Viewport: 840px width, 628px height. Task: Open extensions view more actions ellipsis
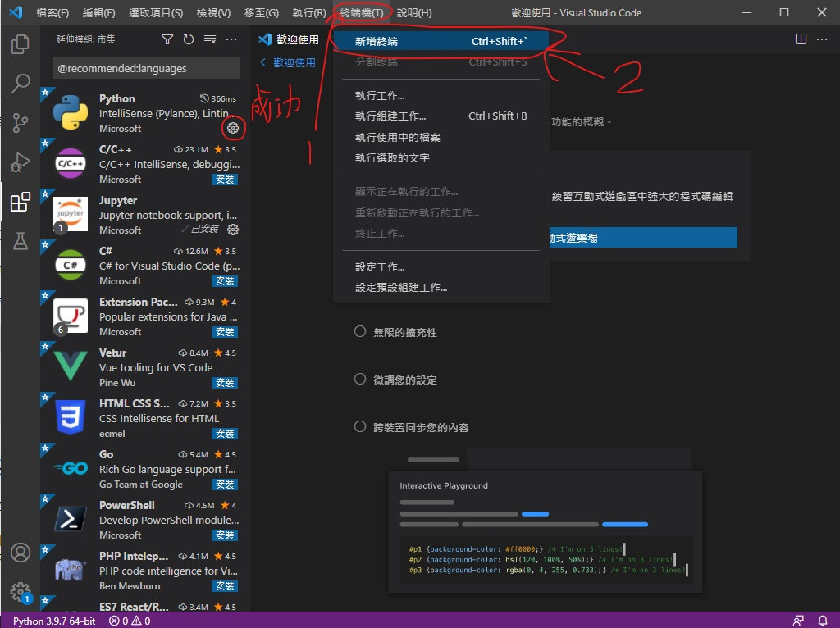231,39
